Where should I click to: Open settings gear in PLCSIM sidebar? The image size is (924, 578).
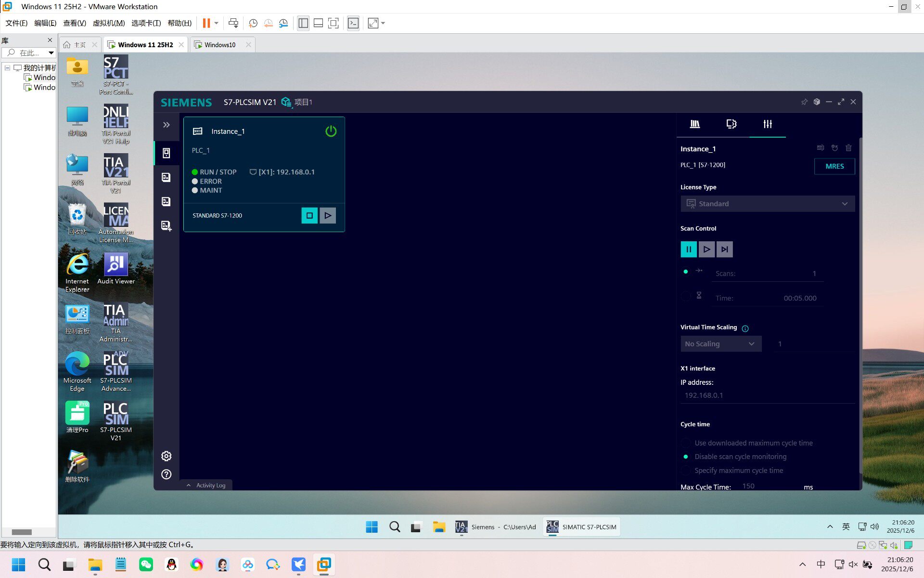(x=167, y=456)
